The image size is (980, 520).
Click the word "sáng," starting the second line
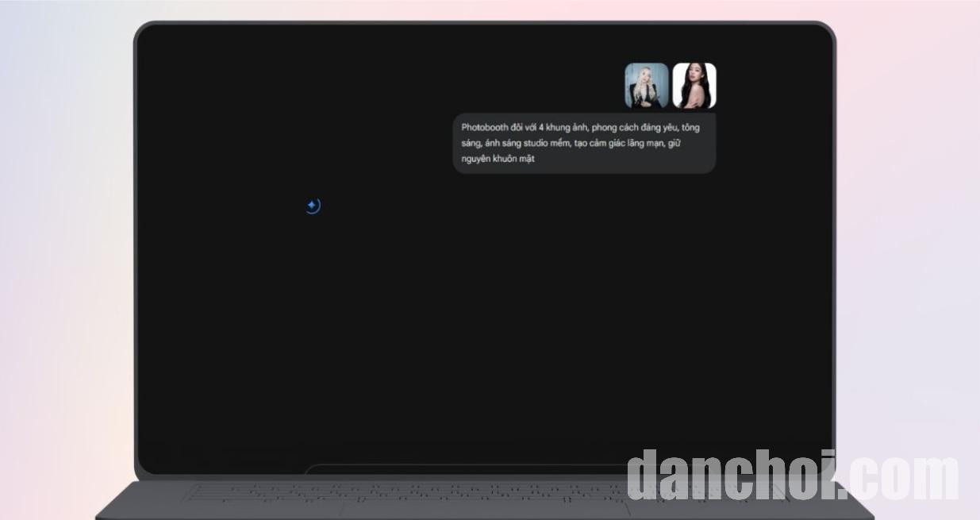tap(471, 144)
